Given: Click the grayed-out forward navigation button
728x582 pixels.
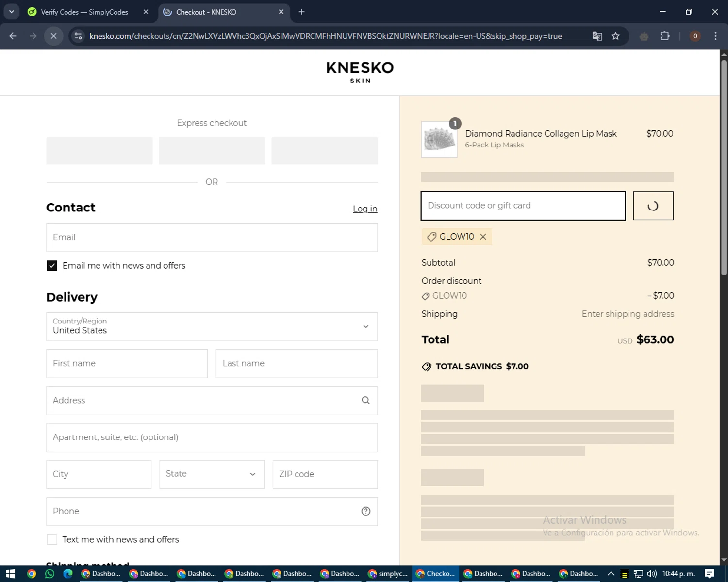Looking at the screenshot, I should 33,36.
